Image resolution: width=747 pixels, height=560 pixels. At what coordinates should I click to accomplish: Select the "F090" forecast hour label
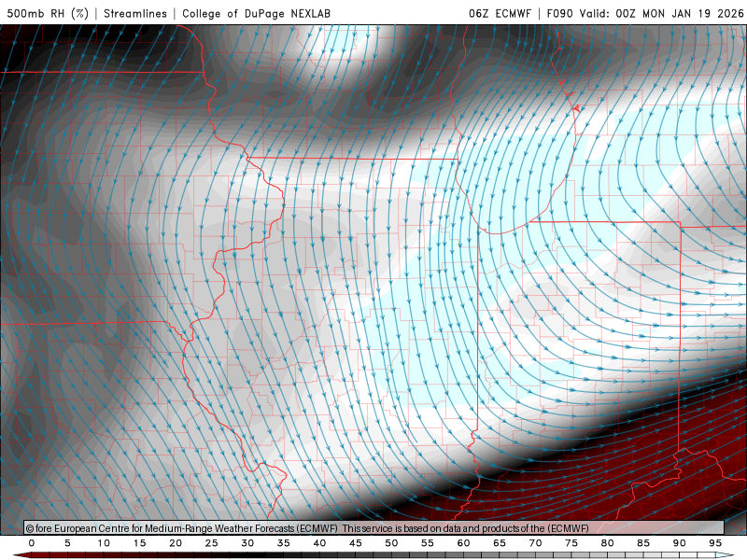click(x=559, y=13)
